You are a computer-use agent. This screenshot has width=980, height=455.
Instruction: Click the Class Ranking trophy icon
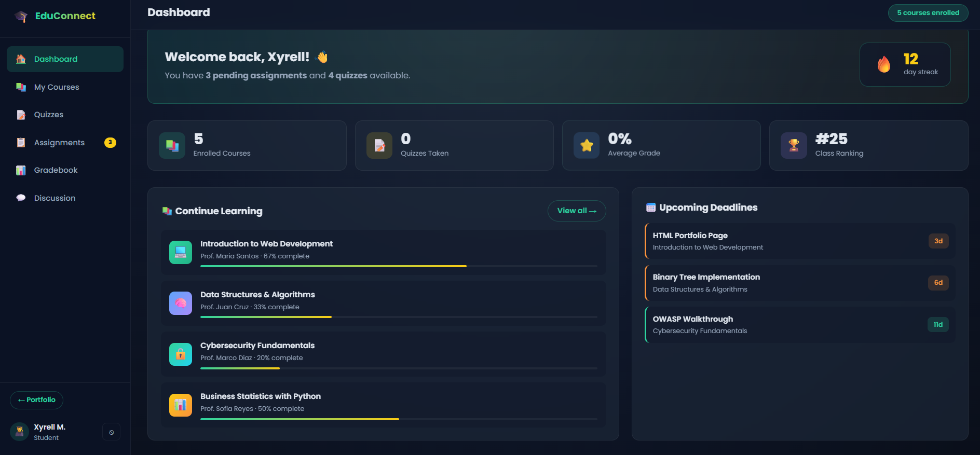click(794, 146)
